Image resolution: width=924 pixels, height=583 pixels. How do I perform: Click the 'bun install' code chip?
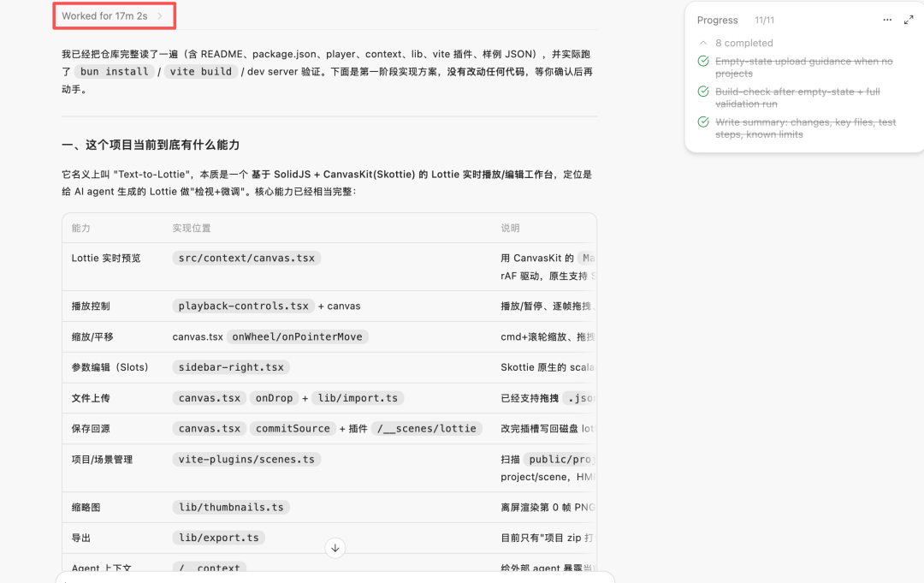pyautogui.click(x=115, y=71)
